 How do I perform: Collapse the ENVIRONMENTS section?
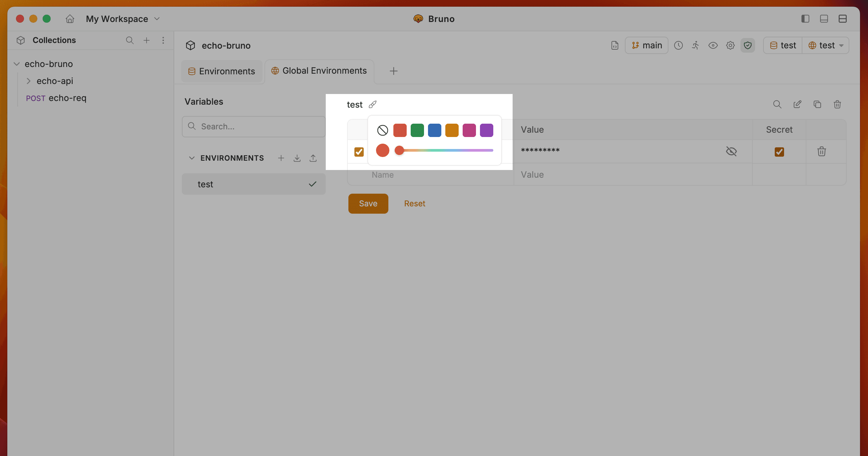pos(192,158)
